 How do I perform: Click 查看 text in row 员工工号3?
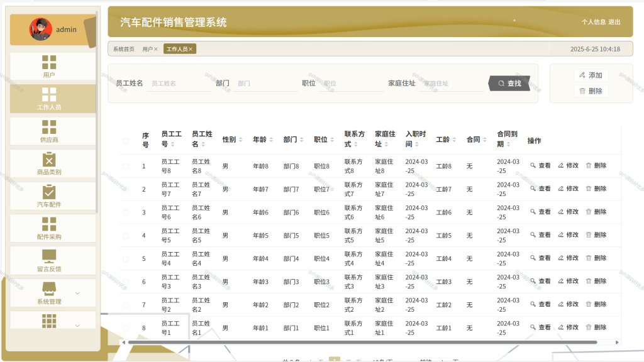pos(545,281)
